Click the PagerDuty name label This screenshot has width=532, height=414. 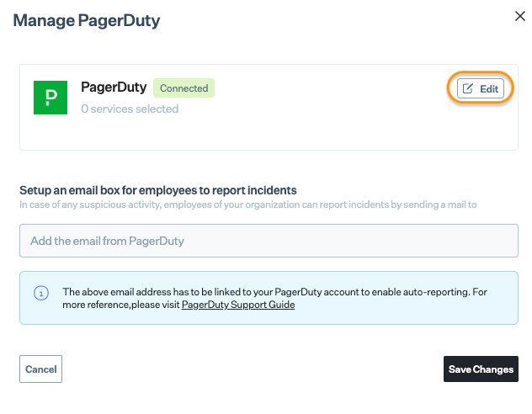114,88
